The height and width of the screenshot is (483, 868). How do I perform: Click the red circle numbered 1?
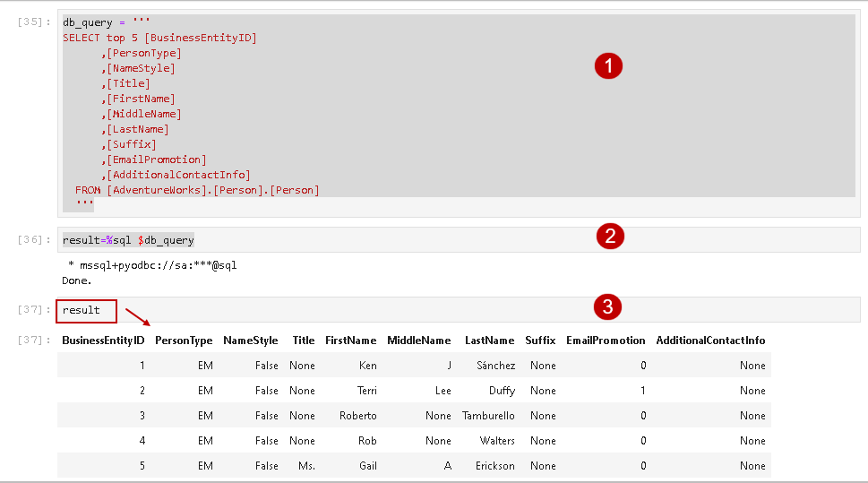pyautogui.click(x=608, y=66)
